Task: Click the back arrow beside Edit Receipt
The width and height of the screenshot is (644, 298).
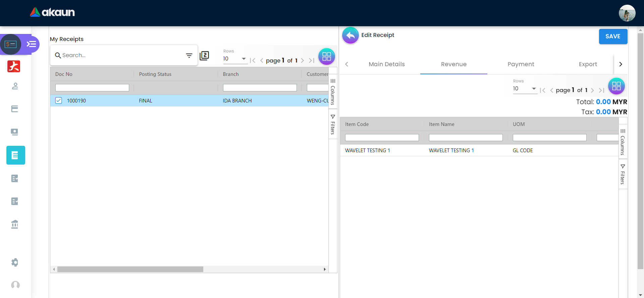Action: (x=350, y=35)
